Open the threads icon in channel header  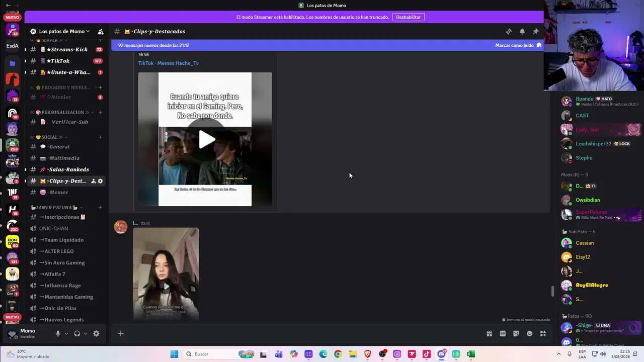coord(509,31)
